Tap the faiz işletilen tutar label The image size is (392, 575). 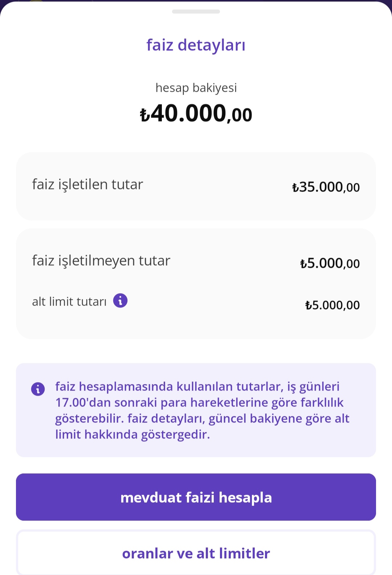87,184
